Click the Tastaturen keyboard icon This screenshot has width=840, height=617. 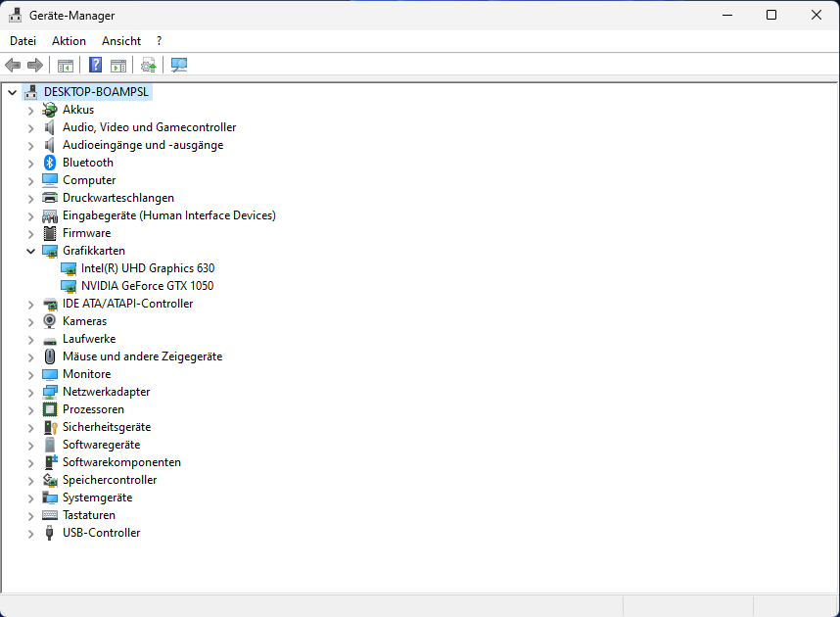pyautogui.click(x=49, y=514)
